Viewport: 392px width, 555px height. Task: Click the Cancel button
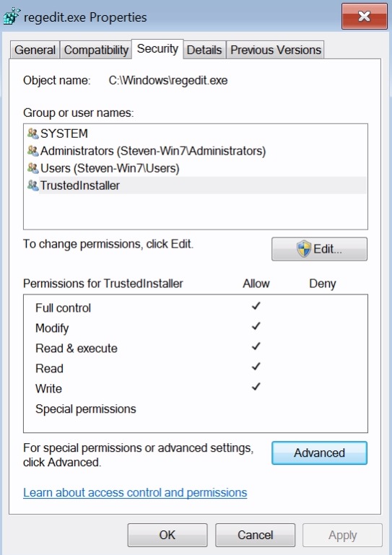click(x=255, y=535)
